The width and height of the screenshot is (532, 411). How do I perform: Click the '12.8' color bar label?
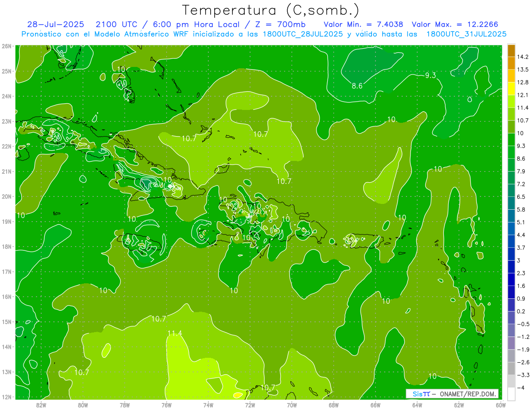[x=522, y=82]
